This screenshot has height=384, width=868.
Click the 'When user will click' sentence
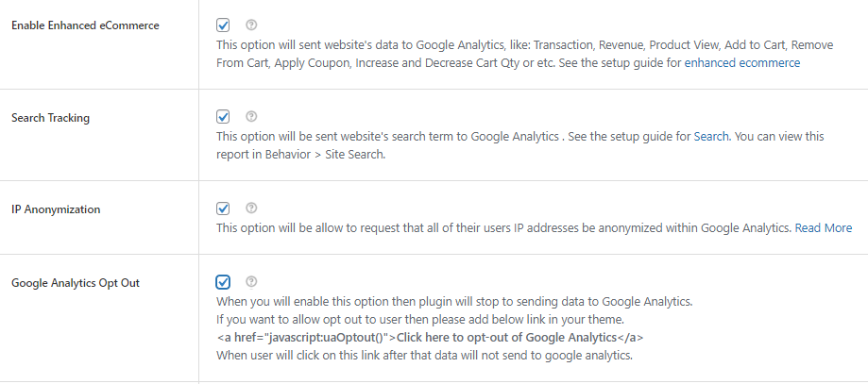click(423, 355)
